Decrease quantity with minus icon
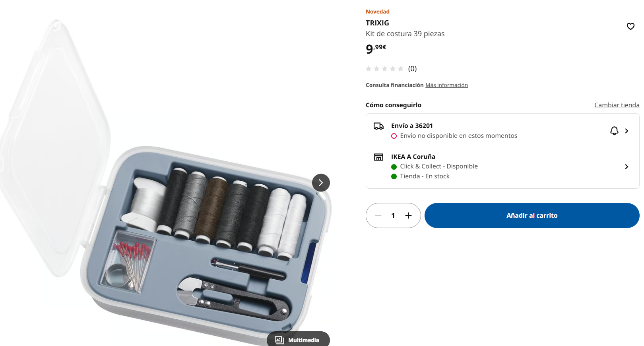This screenshot has width=644, height=346. [378, 216]
